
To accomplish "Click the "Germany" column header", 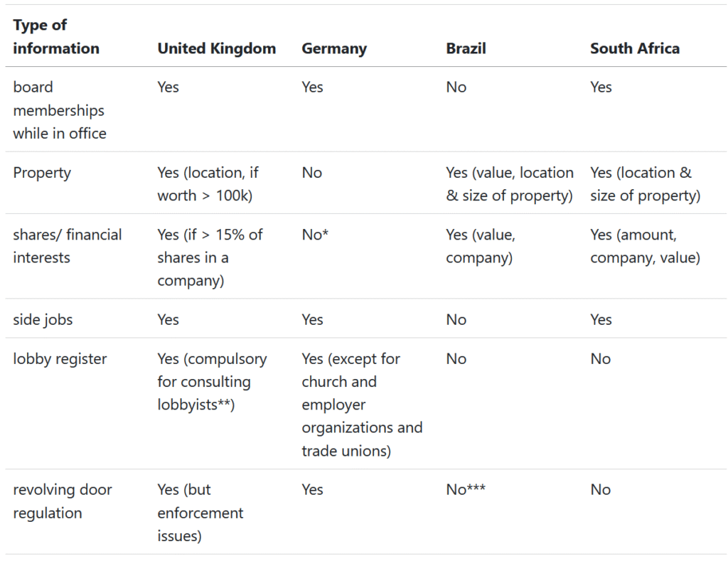I will point(334,48).
